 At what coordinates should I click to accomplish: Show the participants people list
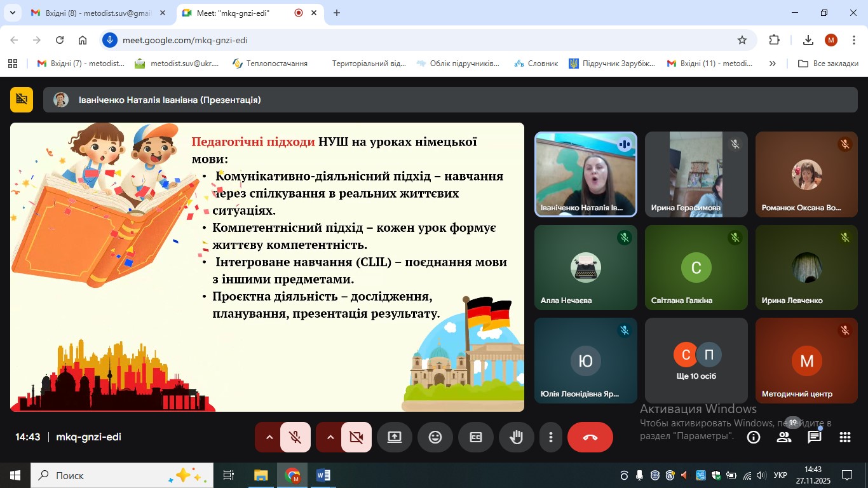point(784,437)
